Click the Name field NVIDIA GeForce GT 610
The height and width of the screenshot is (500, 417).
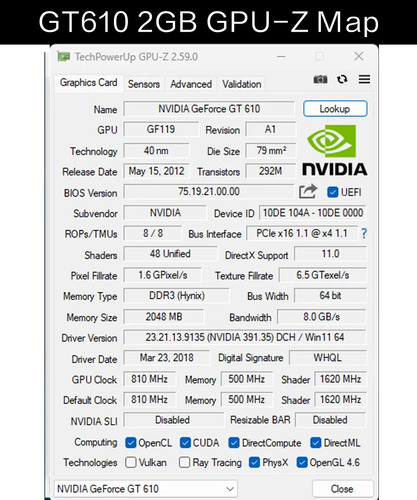[x=209, y=109]
